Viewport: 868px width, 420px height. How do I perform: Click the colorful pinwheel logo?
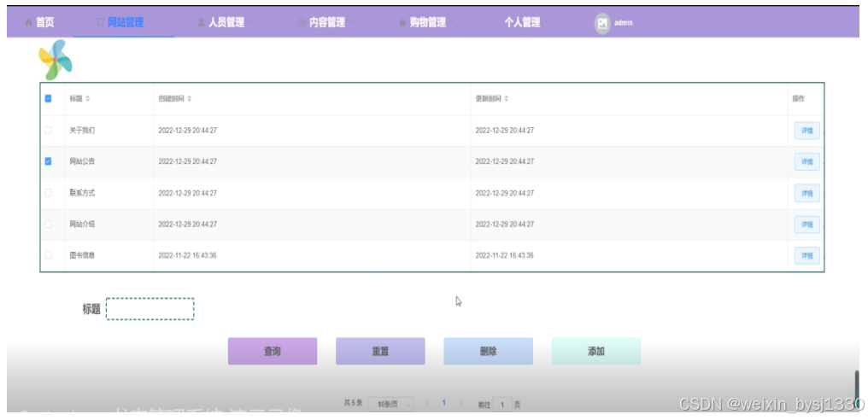click(x=56, y=60)
